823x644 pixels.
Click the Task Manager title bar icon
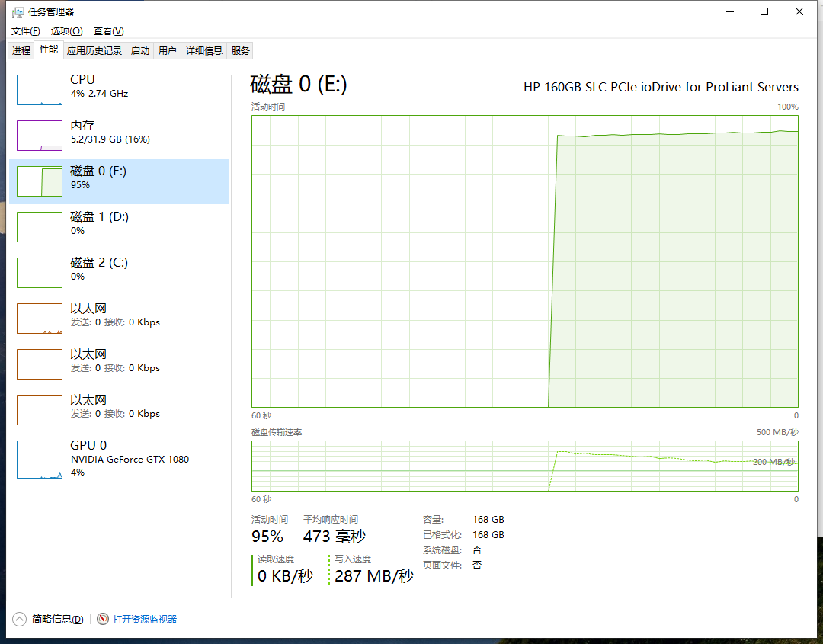[18, 11]
